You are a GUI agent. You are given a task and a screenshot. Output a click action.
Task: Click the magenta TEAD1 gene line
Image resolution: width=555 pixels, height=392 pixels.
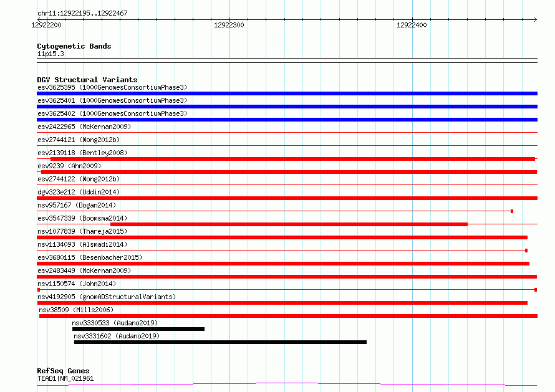tap(287, 385)
